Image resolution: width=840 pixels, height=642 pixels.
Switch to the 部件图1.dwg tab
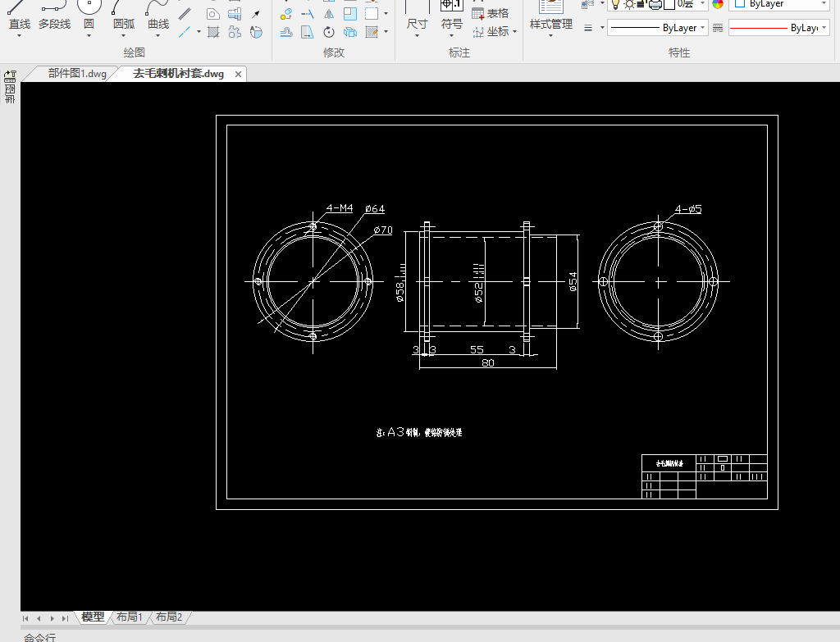76,74
